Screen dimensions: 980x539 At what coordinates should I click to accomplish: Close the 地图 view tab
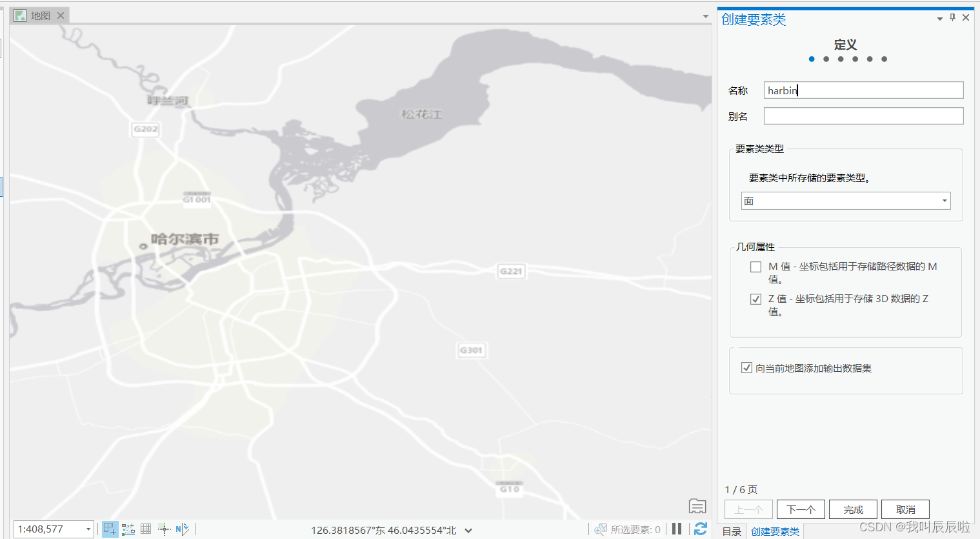tap(61, 15)
